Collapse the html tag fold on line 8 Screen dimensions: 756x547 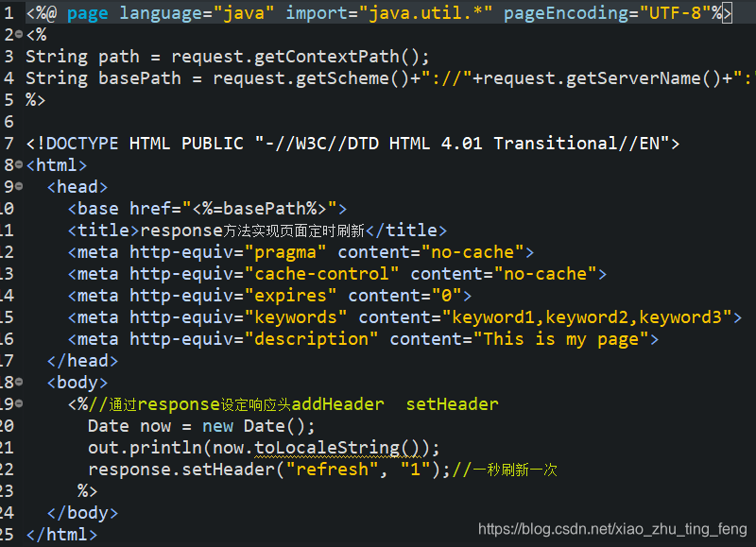19,164
